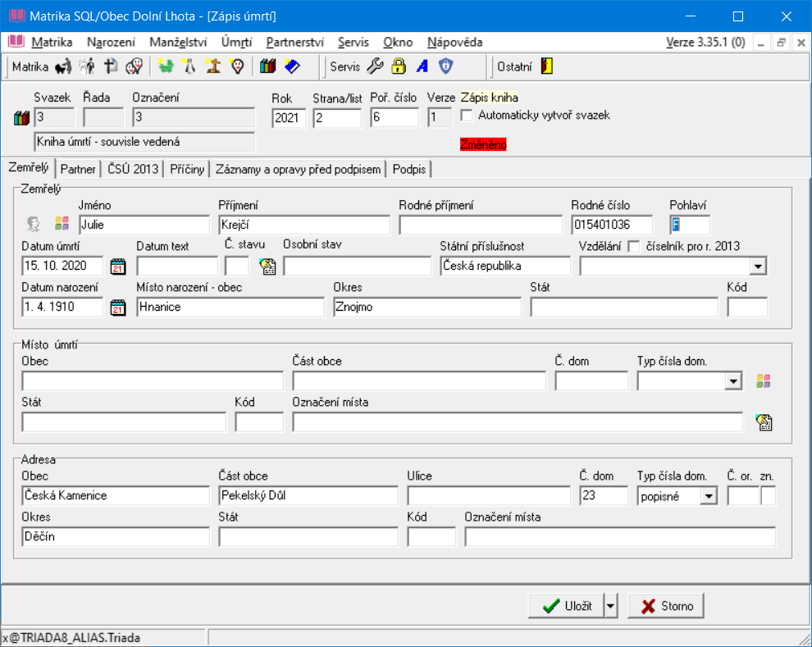Click the lookup icon next to Č. stavu

(267, 266)
